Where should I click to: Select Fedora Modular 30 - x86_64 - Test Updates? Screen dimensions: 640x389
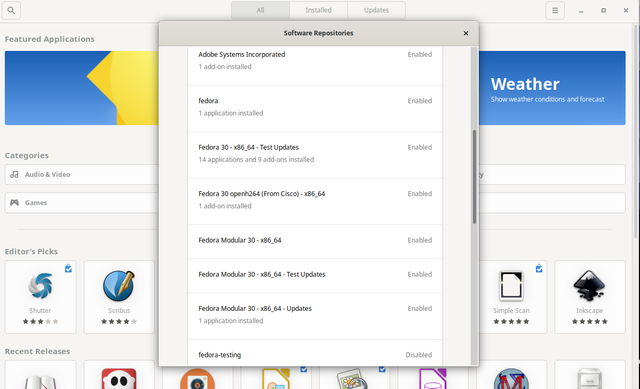[x=315, y=276]
